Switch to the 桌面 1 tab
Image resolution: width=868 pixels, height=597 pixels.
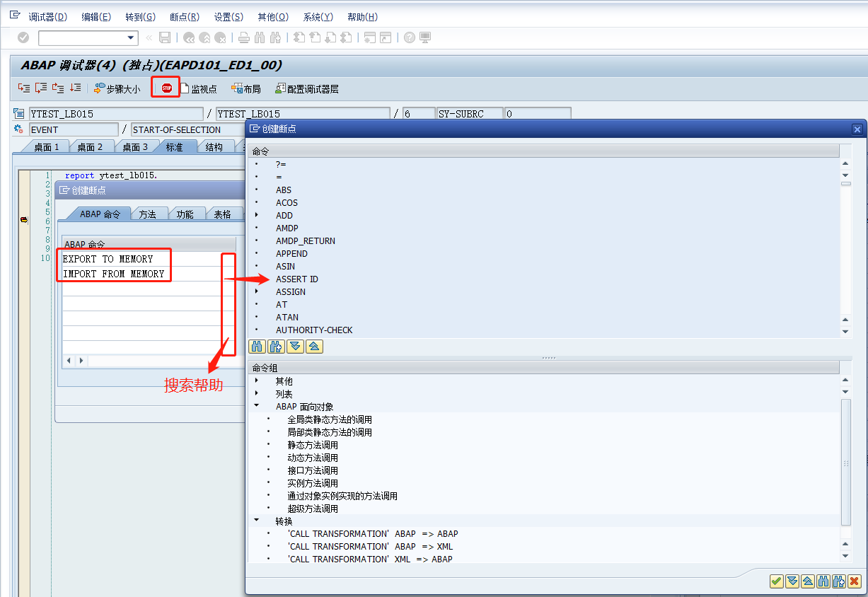tap(47, 147)
